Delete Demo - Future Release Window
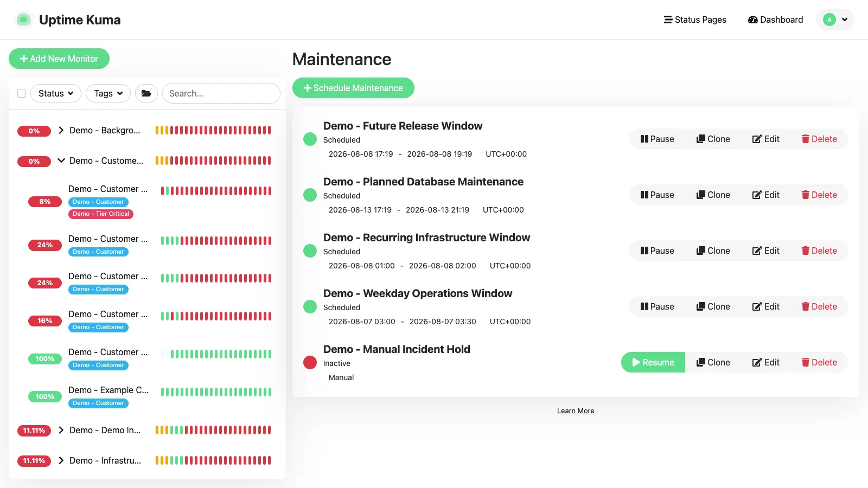868x488 pixels. (x=819, y=139)
